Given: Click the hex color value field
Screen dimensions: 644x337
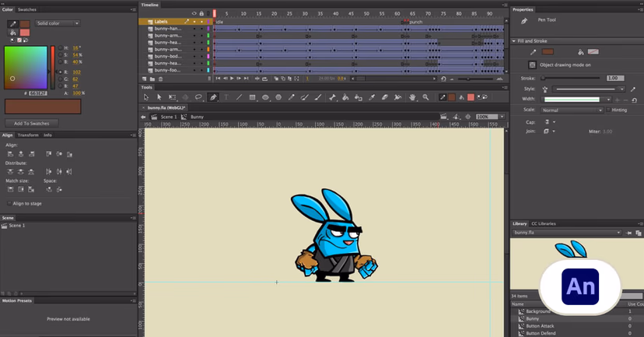Looking at the screenshot, I should (38, 93).
